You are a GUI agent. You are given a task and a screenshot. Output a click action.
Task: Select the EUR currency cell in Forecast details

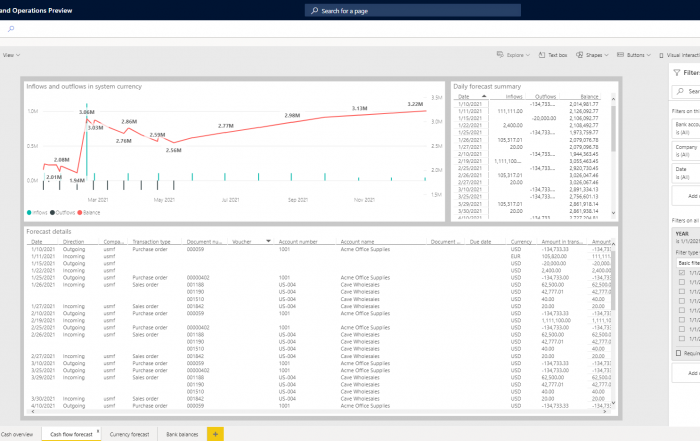tap(516, 256)
